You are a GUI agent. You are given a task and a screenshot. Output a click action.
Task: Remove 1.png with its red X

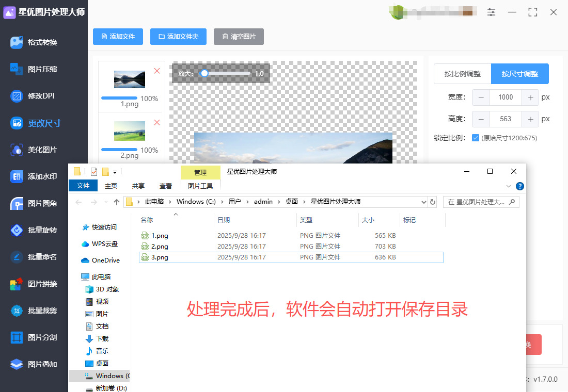(x=157, y=71)
